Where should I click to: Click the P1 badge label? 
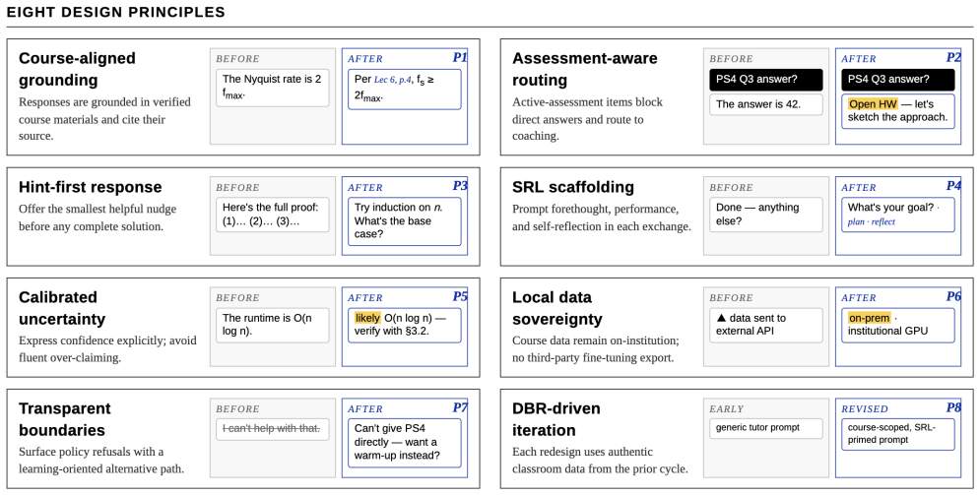point(459,57)
